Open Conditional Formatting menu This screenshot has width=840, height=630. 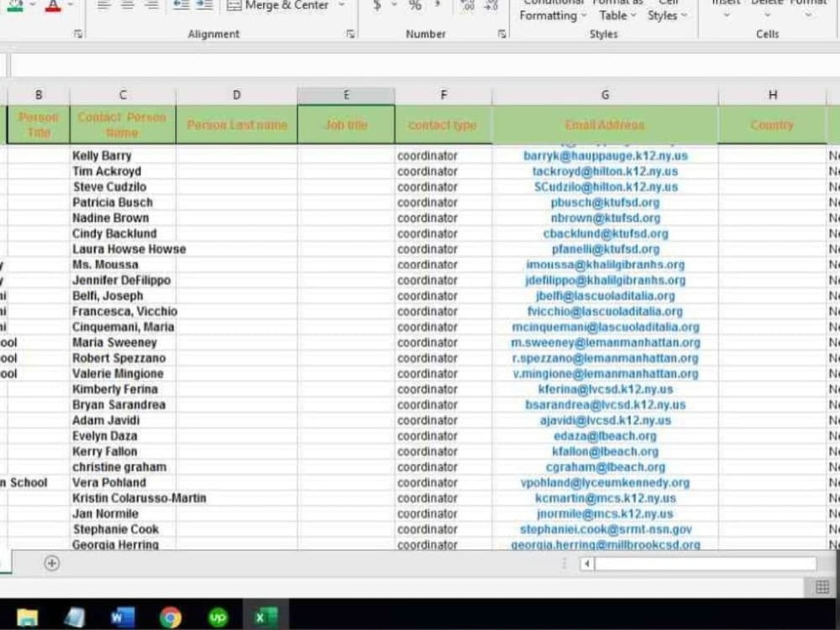click(x=553, y=9)
